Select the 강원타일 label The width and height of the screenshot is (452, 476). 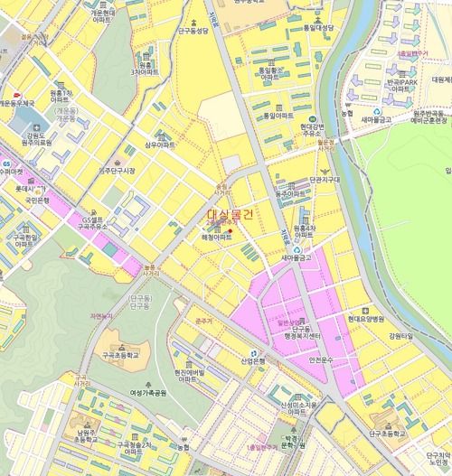[401, 336]
